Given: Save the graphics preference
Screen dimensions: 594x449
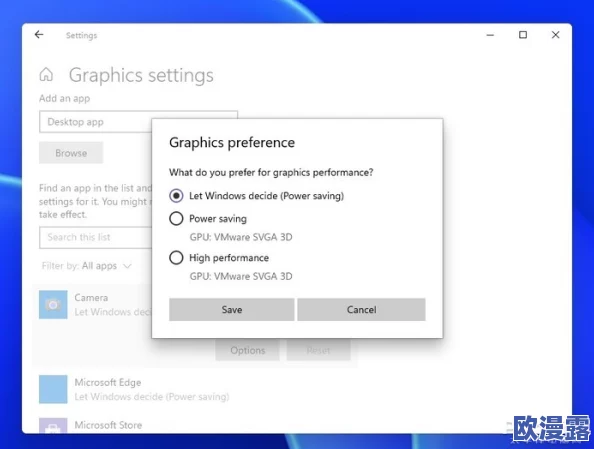Looking at the screenshot, I should (x=231, y=310).
